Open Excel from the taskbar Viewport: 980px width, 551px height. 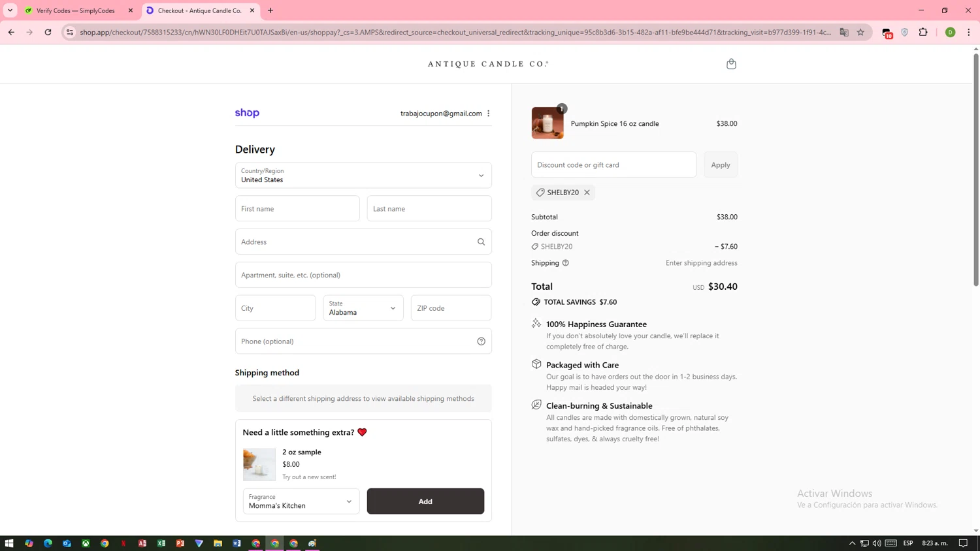click(x=161, y=543)
